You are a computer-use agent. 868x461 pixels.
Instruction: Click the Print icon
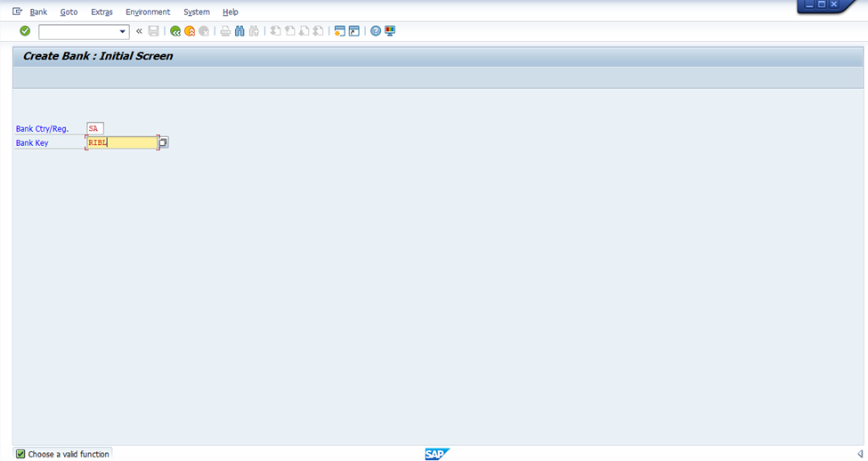tap(225, 31)
